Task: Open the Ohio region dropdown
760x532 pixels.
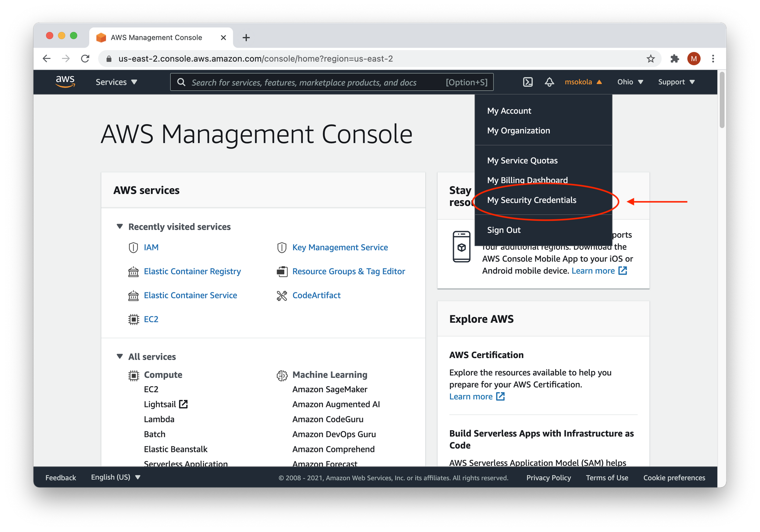Action: (630, 82)
